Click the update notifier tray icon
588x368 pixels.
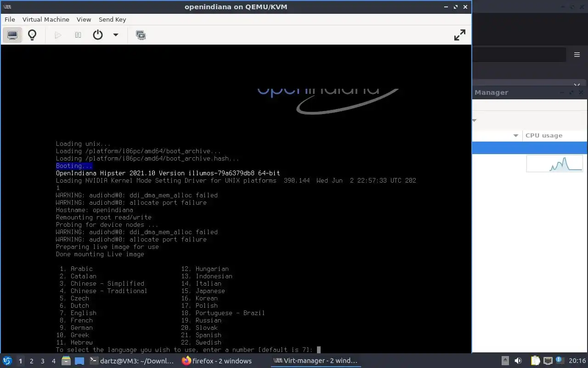pos(560,361)
